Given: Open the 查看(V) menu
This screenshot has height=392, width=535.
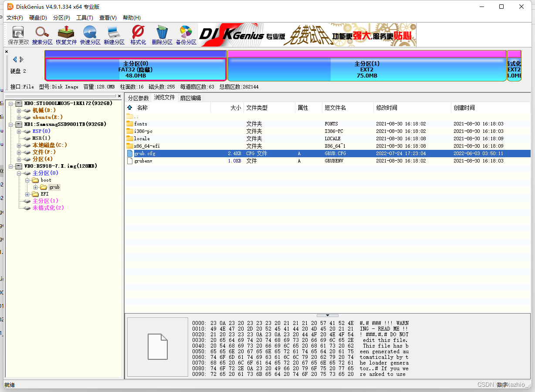Looking at the screenshot, I should (x=108, y=18).
